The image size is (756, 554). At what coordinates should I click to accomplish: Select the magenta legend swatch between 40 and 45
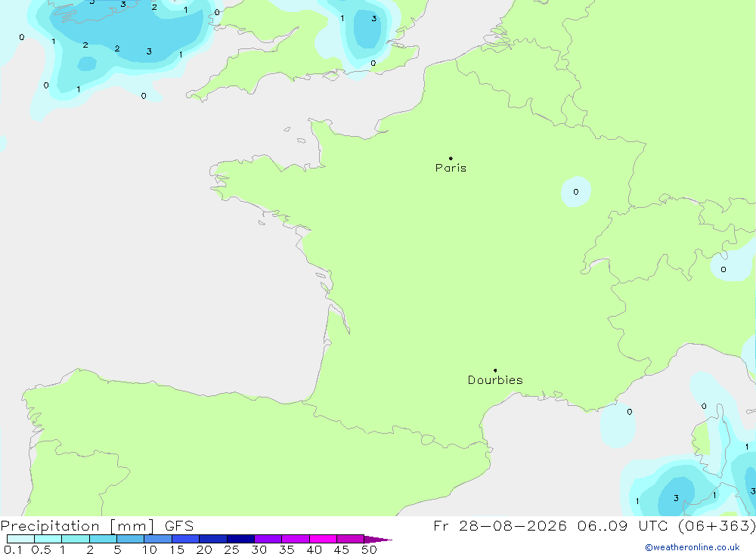[323, 539]
